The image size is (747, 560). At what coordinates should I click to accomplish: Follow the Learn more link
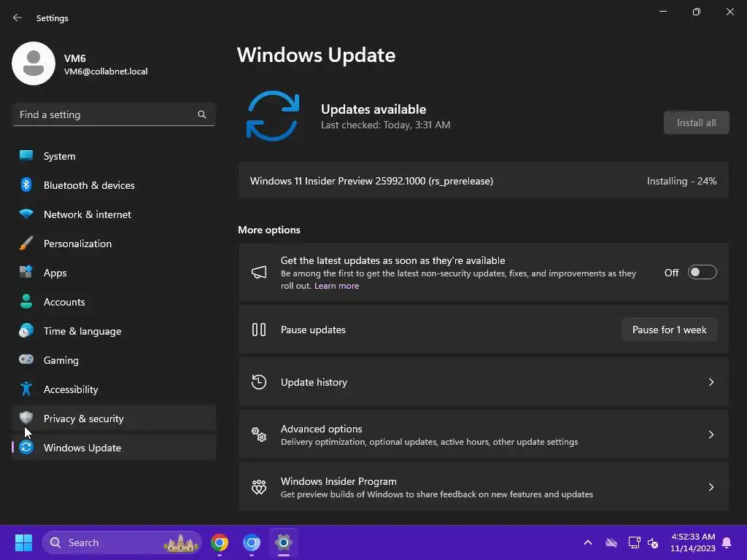click(336, 286)
